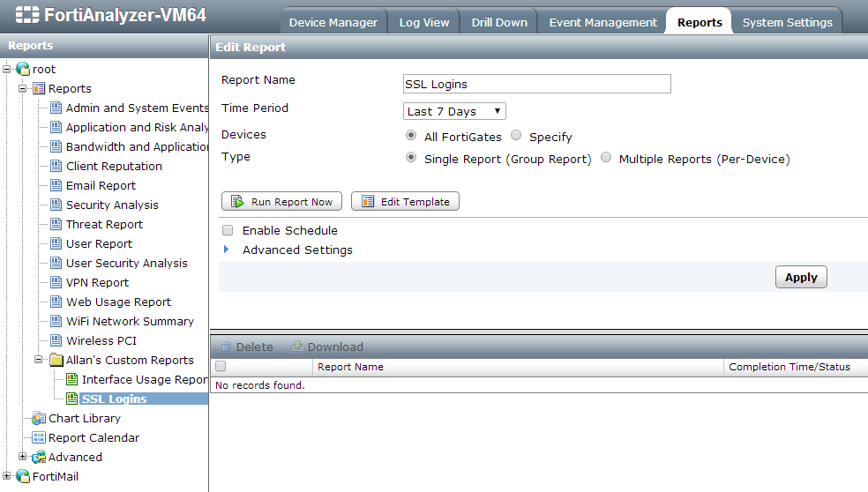This screenshot has width=868, height=492.
Task: Apply the report settings
Action: (x=801, y=277)
